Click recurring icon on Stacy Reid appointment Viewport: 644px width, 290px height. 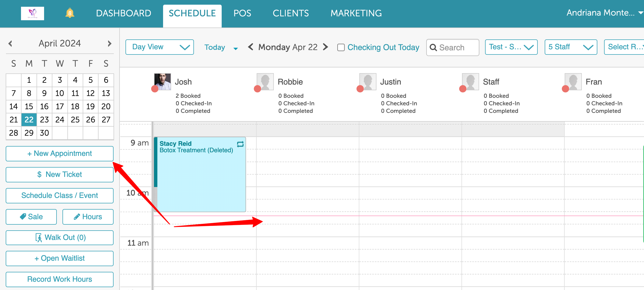pos(240,144)
